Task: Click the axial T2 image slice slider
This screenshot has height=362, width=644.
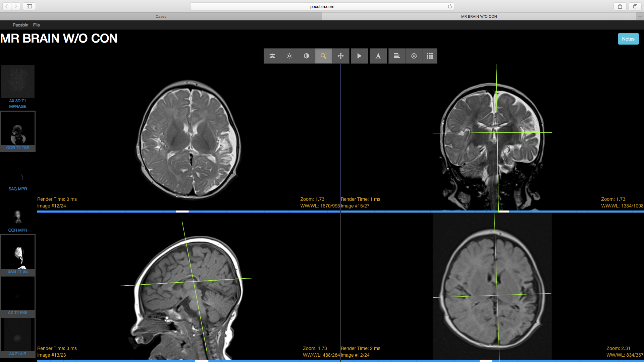Action: tap(189, 212)
